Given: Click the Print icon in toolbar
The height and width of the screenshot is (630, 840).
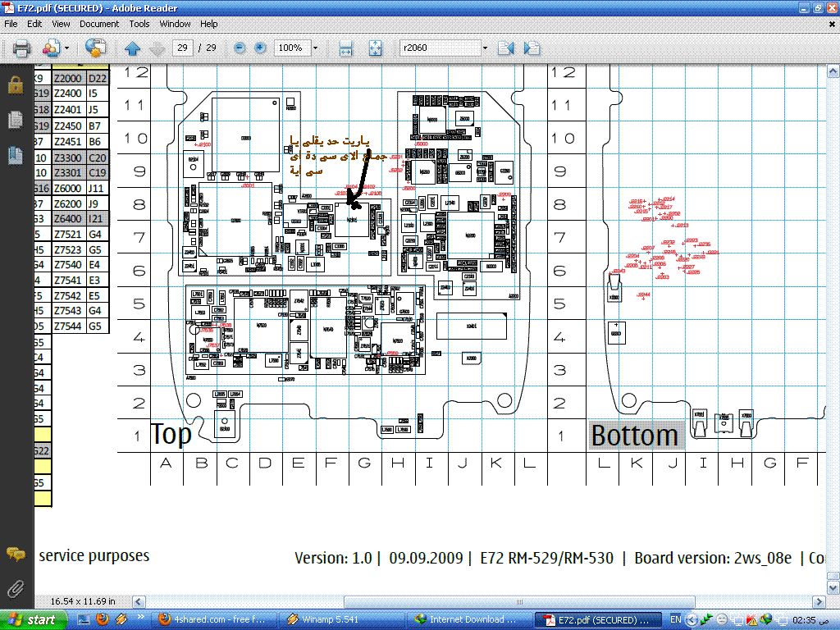Looking at the screenshot, I should [21, 48].
